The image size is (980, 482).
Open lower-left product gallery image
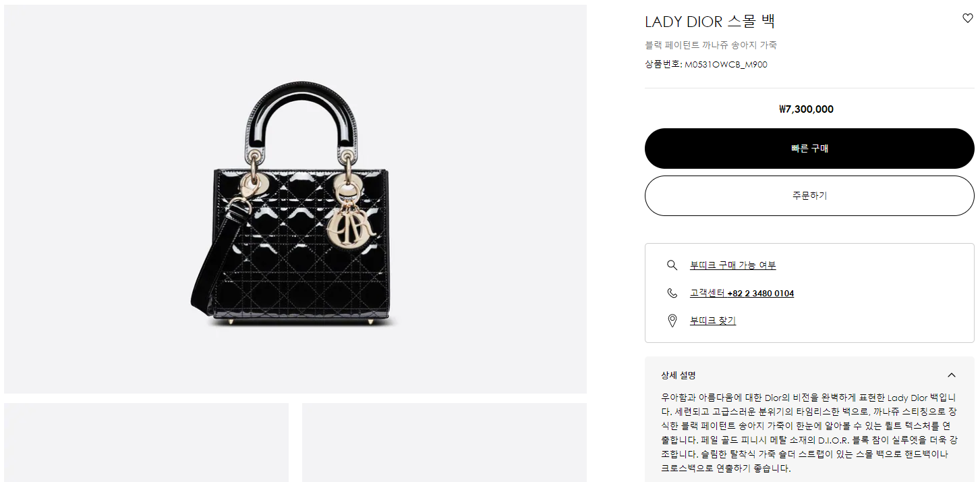[146, 442]
